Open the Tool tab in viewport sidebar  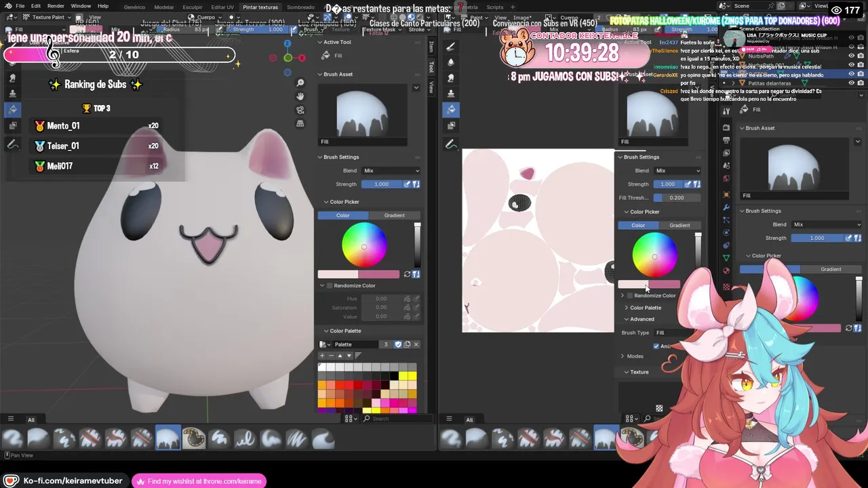[x=431, y=66]
